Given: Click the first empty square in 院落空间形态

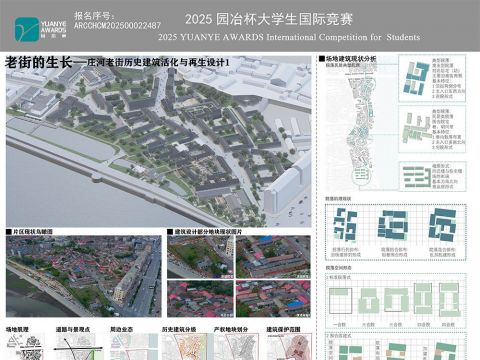Looking at the screenshot, I should click(x=340, y=301).
